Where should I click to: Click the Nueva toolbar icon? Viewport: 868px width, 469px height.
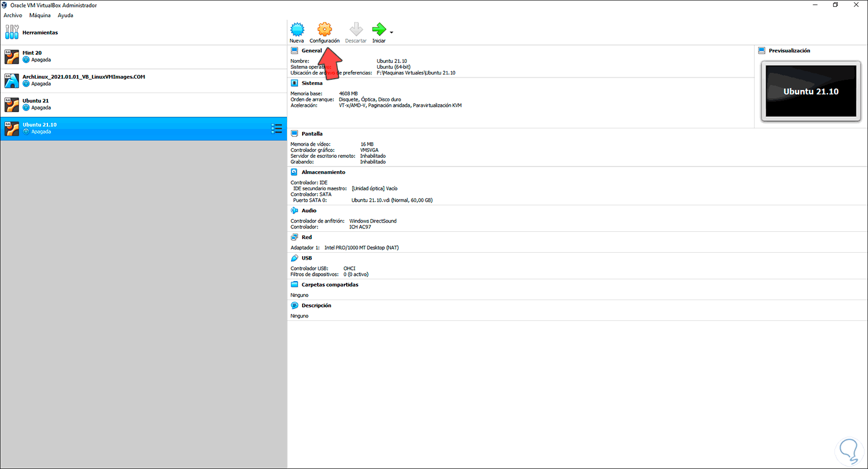(297, 29)
